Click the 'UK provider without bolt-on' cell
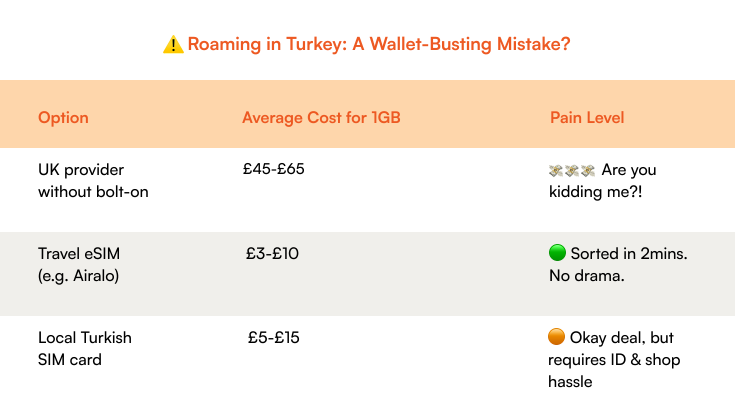The width and height of the screenshot is (735, 413). point(93,180)
